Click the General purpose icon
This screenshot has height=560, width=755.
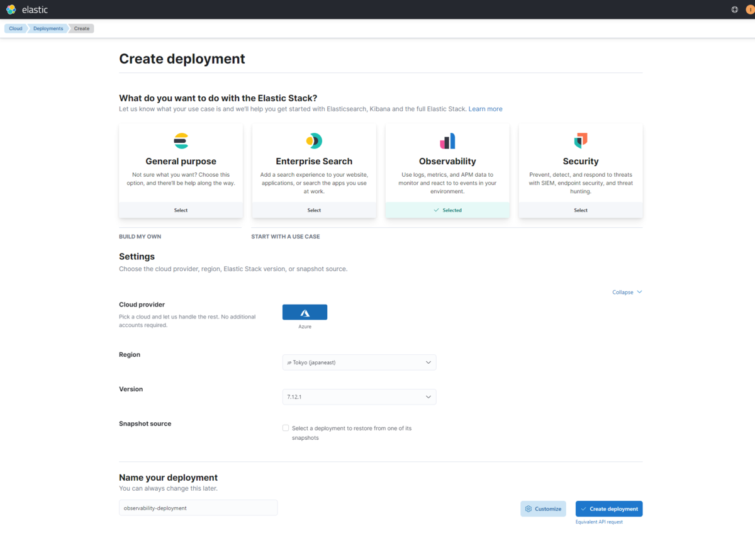181,140
